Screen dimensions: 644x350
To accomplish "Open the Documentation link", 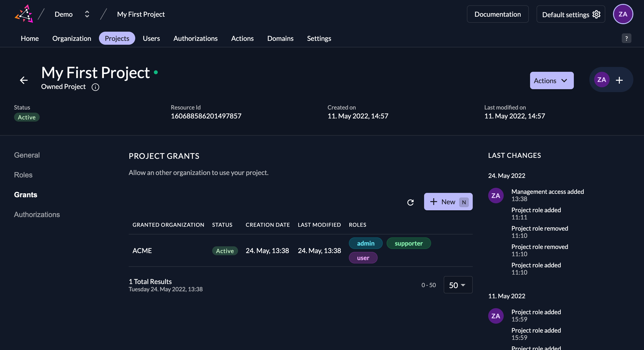I will click(x=497, y=14).
